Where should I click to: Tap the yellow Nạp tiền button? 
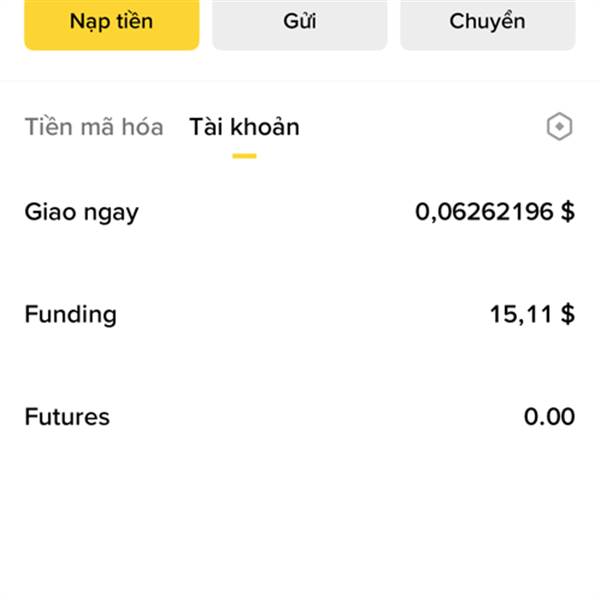point(111,23)
